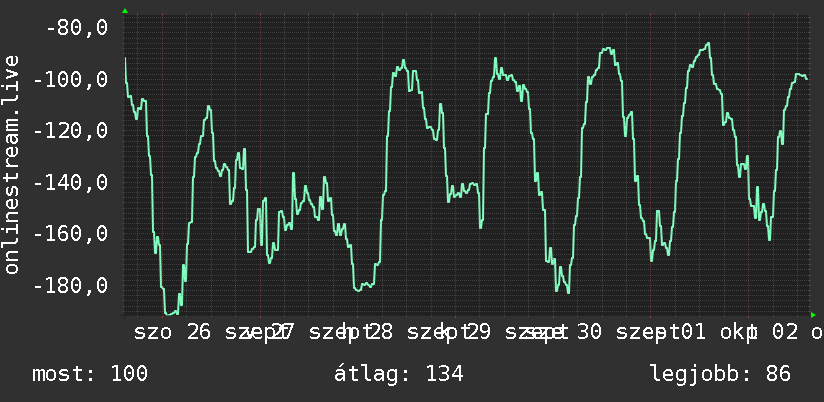Click the green arrow at x-axis end

coord(813,315)
